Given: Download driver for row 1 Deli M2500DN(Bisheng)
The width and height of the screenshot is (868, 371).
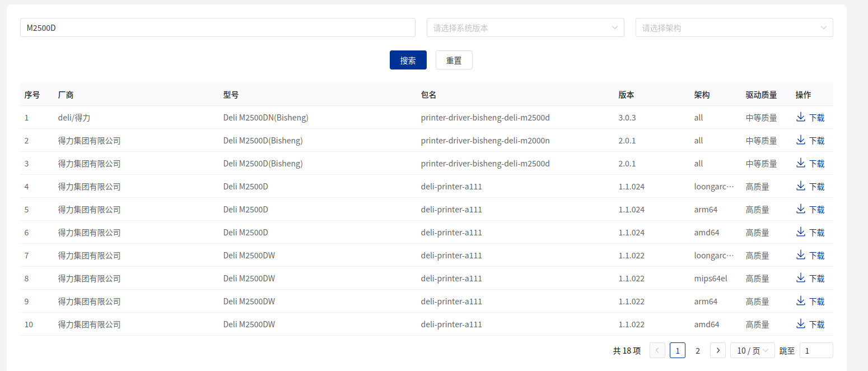Looking at the screenshot, I should pyautogui.click(x=810, y=118).
